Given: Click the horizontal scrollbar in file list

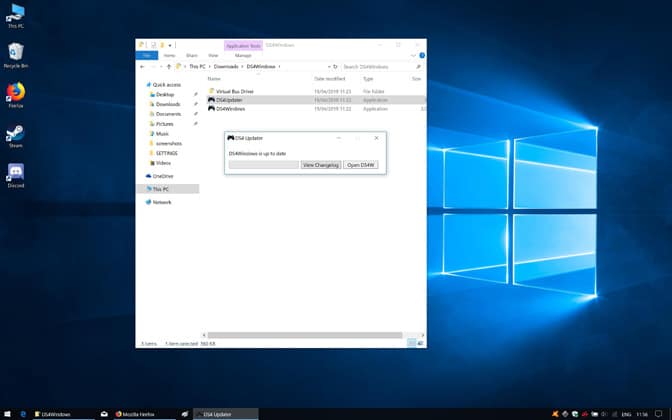Looking at the screenshot, I should 305,335.
